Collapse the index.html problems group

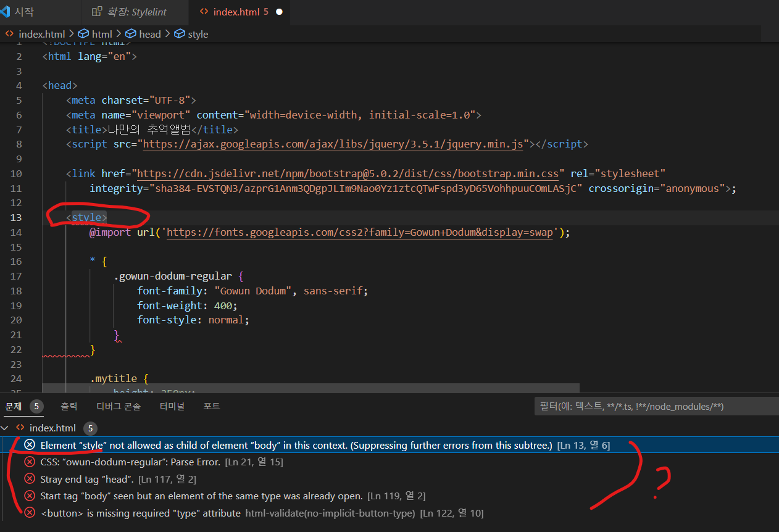coord(6,428)
